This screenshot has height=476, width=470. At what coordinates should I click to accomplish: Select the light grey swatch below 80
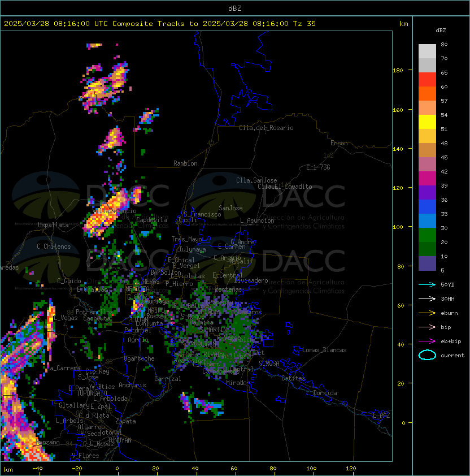427,51
